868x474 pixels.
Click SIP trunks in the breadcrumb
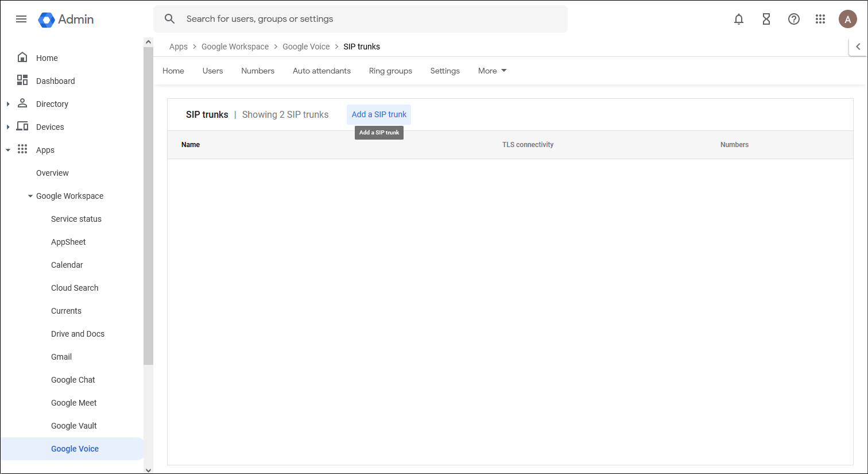click(362, 47)
